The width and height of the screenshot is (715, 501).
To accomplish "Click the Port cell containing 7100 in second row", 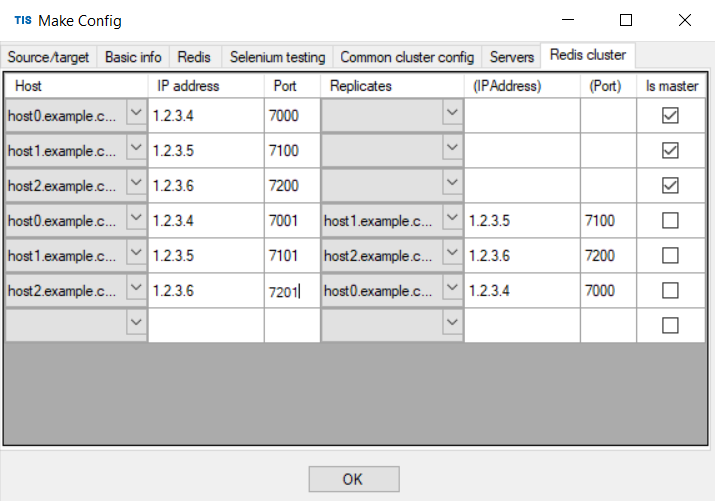I will (292, 150).
